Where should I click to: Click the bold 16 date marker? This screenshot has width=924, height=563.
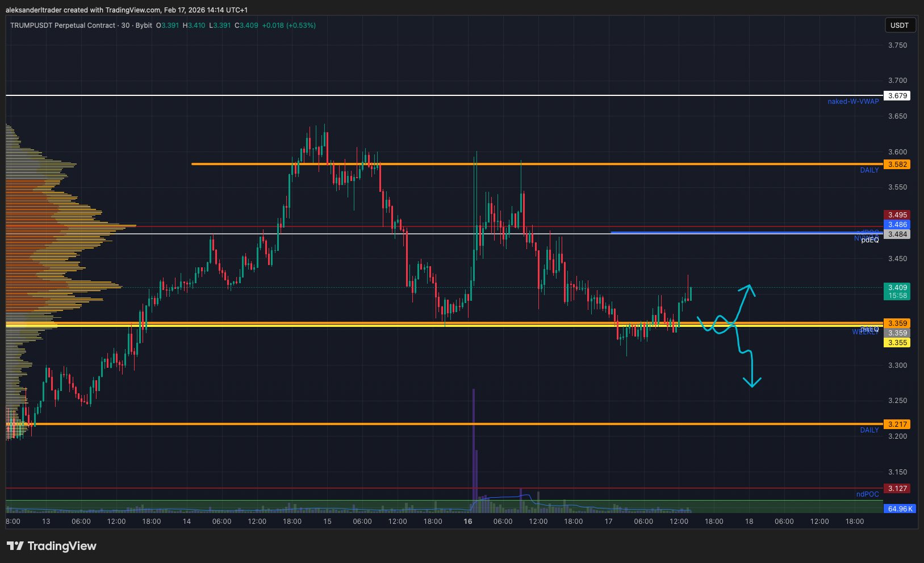[x=467, y=522]
